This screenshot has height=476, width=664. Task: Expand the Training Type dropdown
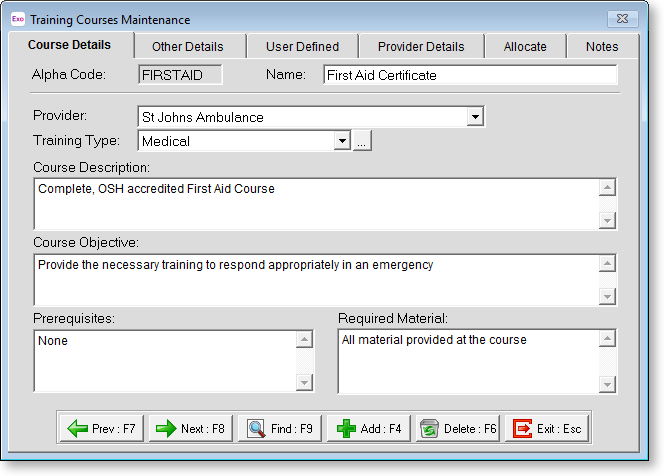[x=342, y=142]
